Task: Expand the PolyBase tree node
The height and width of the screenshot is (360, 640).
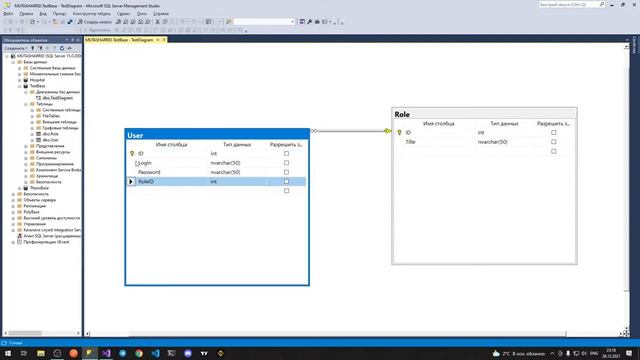Action: [13, 212]
